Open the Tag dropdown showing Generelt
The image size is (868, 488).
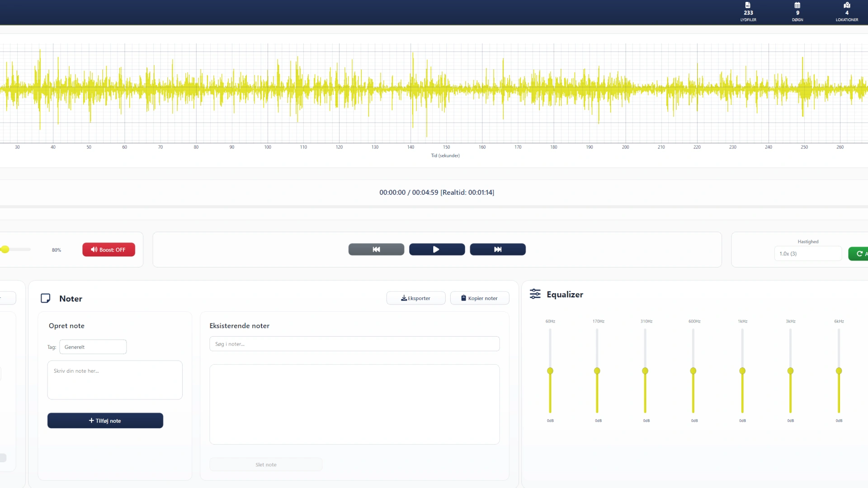tap(92, 347)
